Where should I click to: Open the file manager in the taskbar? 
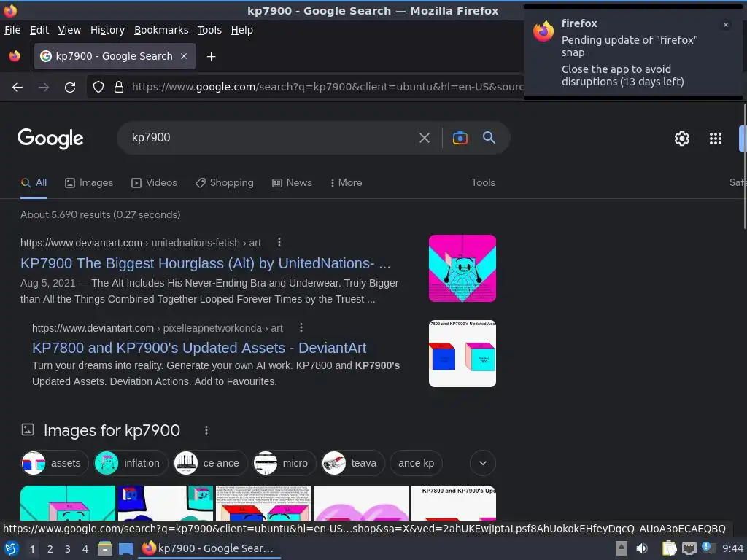[x=105, y=548]
